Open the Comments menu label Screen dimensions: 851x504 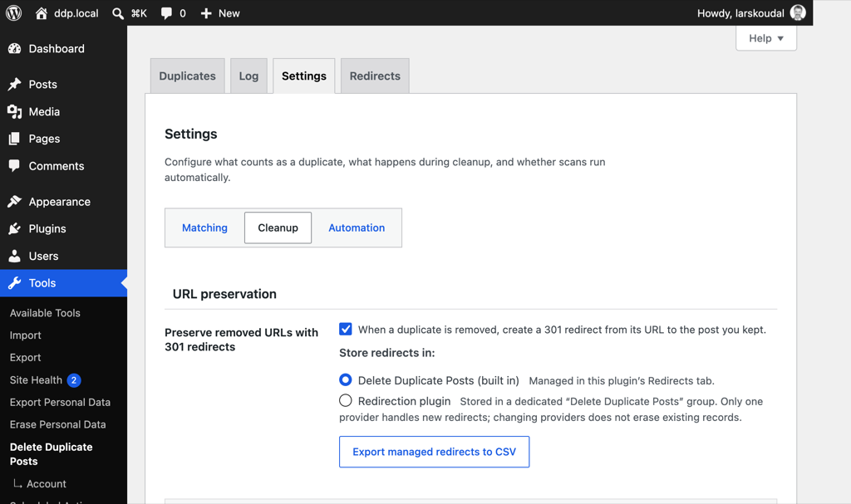point(57,166)
